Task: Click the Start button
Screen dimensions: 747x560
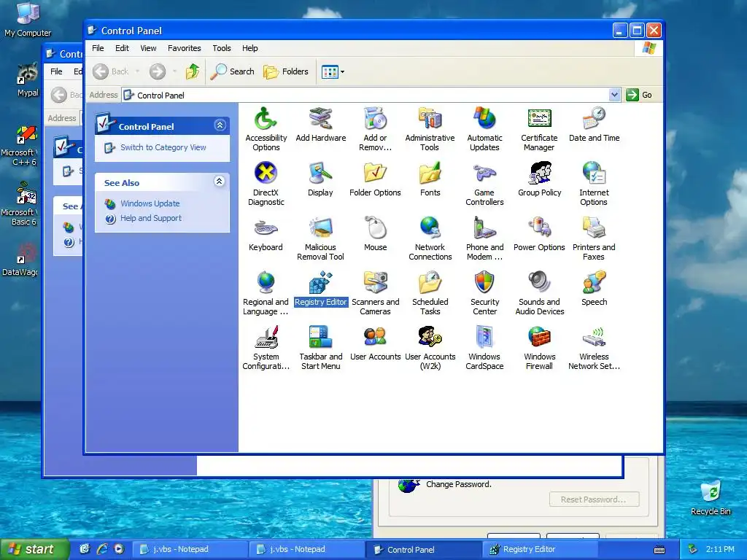Action: pyautogui.click(x=35, y=549)
